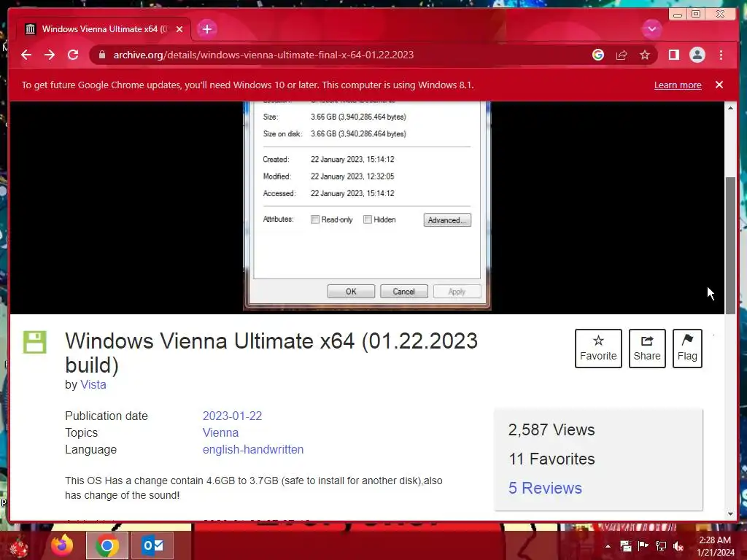
Task: Open the english-handwritten language link
Action: click(252, 449)
